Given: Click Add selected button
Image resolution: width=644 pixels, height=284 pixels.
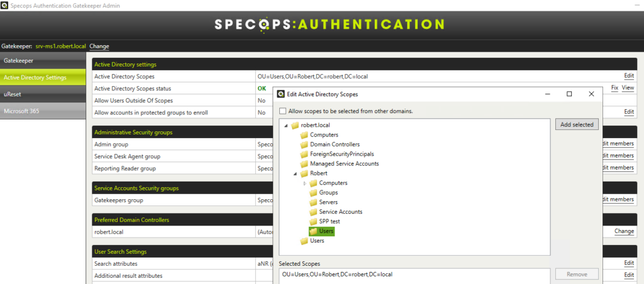Looking at the screenshot, I should (x=577, y=124).
